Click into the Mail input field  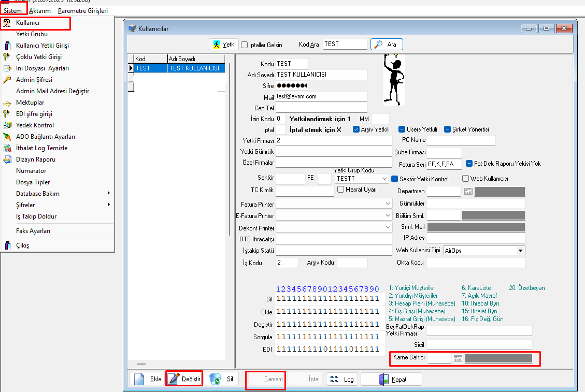tap(321, 96)
